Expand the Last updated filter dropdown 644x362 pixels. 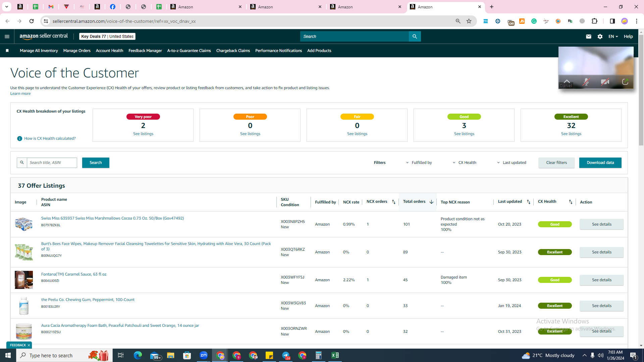[x=512, y=163]
